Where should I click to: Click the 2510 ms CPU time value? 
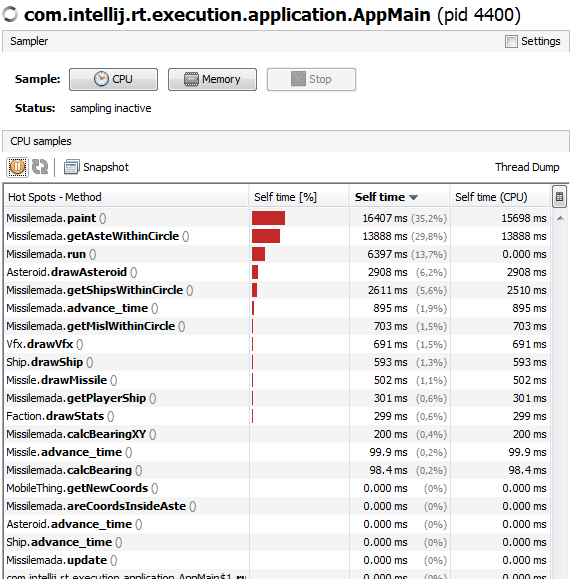(x=527, y=290)
